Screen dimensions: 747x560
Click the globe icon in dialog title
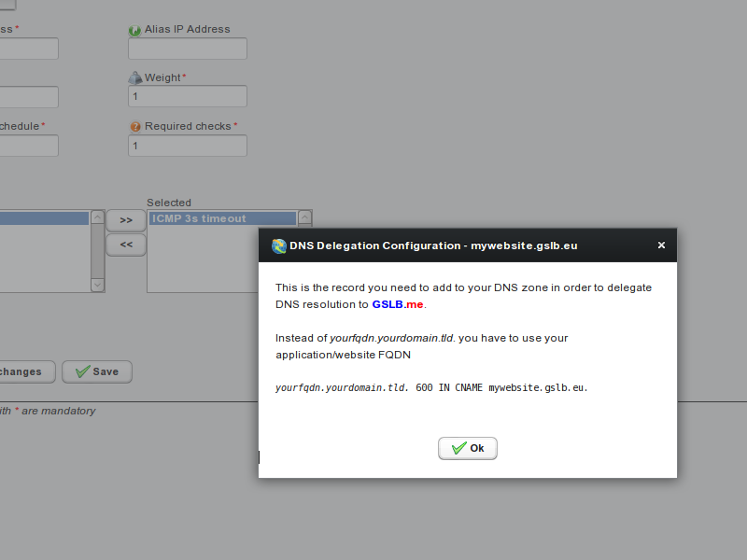pos(278,245)
